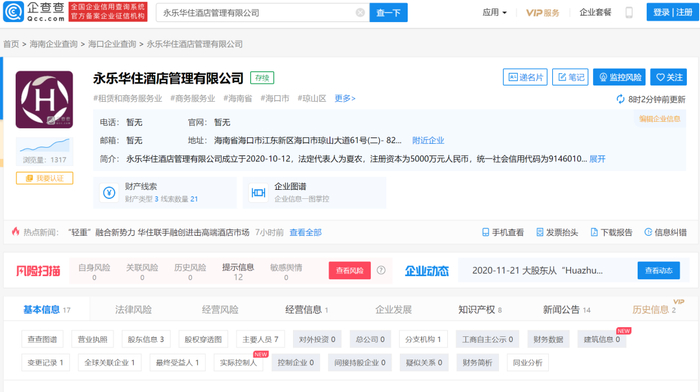Go to 首页 breadcrumb
The image size is (700, 392).
[x=11, y=44]
